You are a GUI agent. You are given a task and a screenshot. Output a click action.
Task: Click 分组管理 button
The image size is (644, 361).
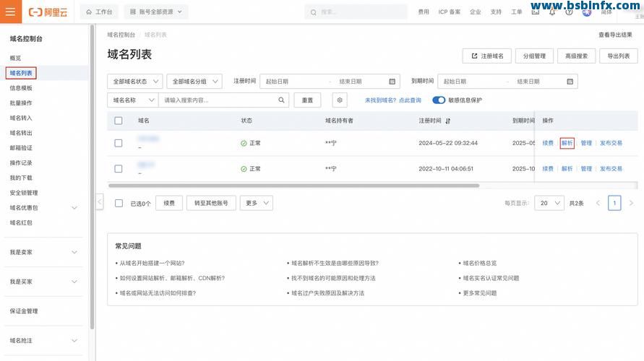point(534,56)
